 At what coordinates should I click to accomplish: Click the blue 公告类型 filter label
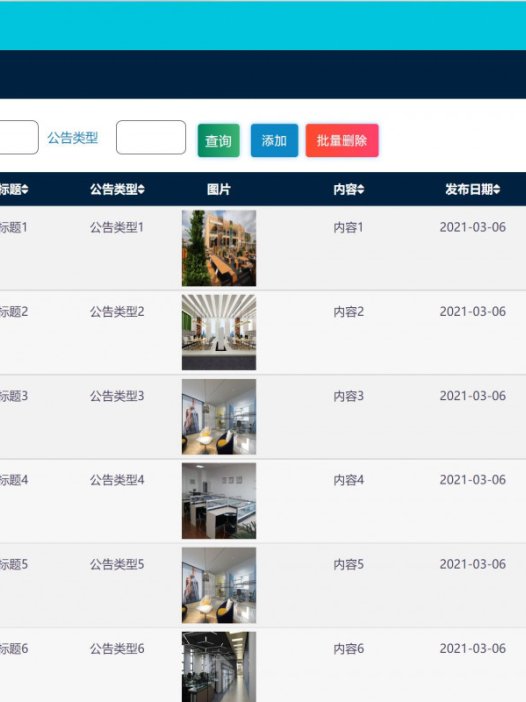coord(73,138)
